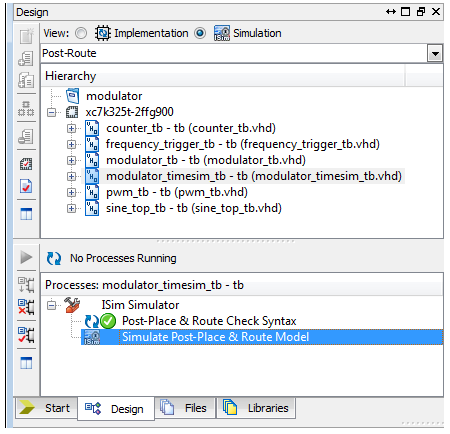Collapse the xc7k325t-2ffg900 device node

[x=51, y=112]
